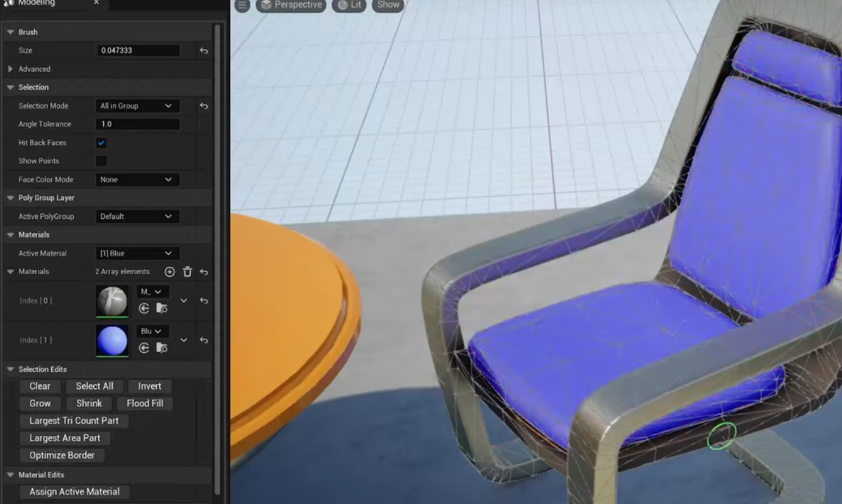Expand the Advanced brush settings
The height and width of the screenshot is (504, 842).
10,69
